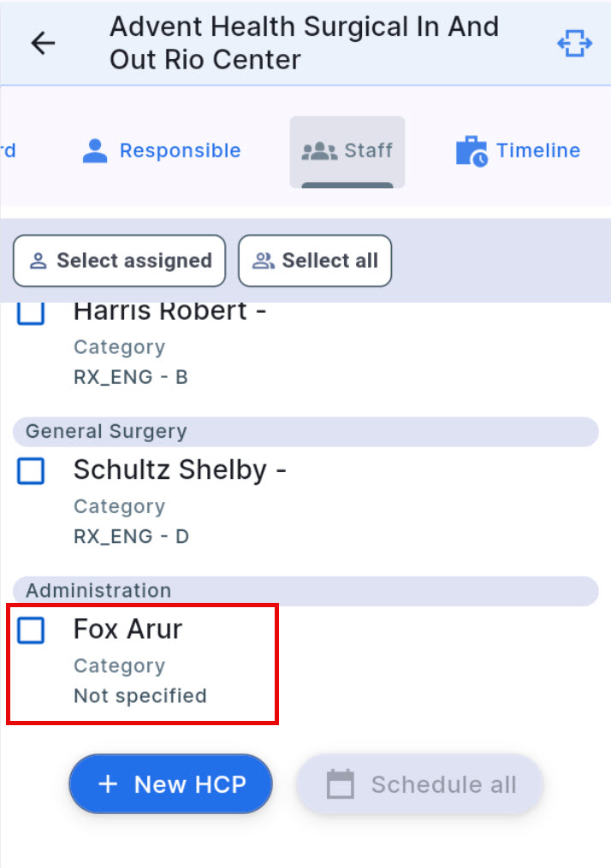The width and height of the screenshot is (611, 868).
Task: Switch to the Timeline tab
Action: (517, 150)
